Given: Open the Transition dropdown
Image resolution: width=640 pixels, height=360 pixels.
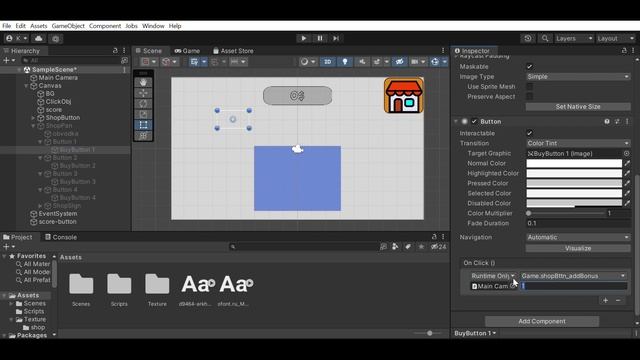Looking at the screenshot, I should pyautogui.click(x=578, y=143).
